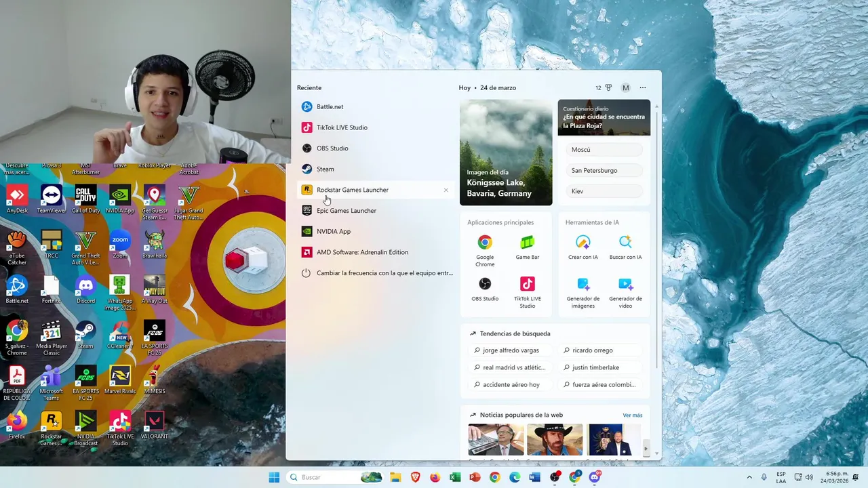Answer San Petersburgo in the daily quiz
The width and height of the screenshot is (868, 488).
604,171
